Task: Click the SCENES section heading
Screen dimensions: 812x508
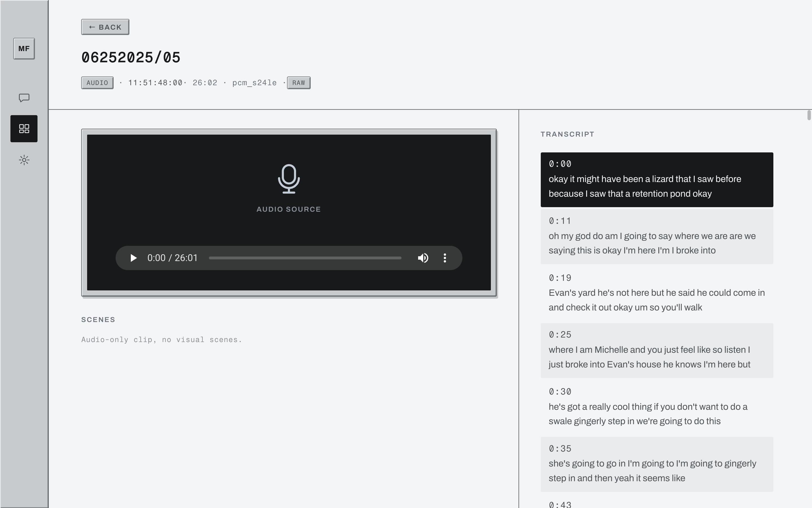Action: (98, 320)
